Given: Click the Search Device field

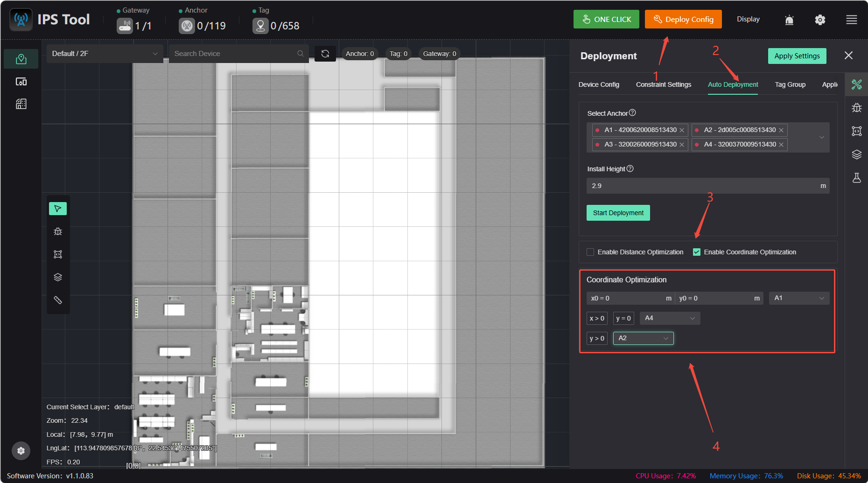Looking at the screenshot, I should (239, 54).
